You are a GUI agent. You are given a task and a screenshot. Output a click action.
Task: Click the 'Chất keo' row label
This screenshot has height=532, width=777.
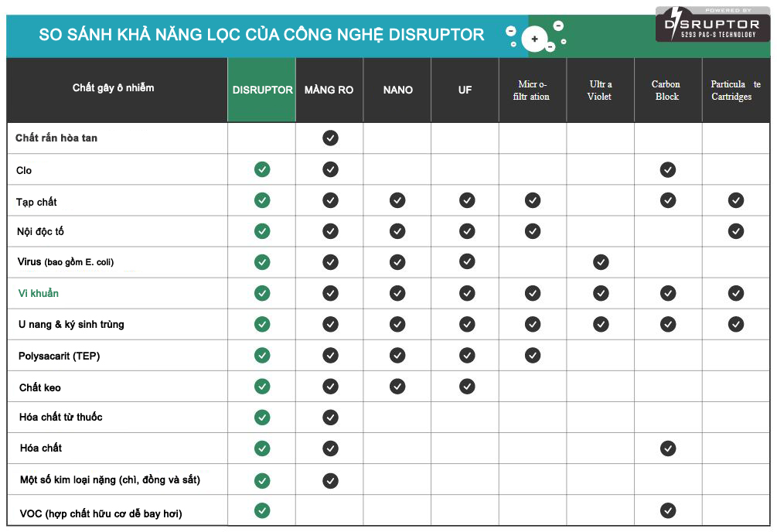click(x=39, y=387)
